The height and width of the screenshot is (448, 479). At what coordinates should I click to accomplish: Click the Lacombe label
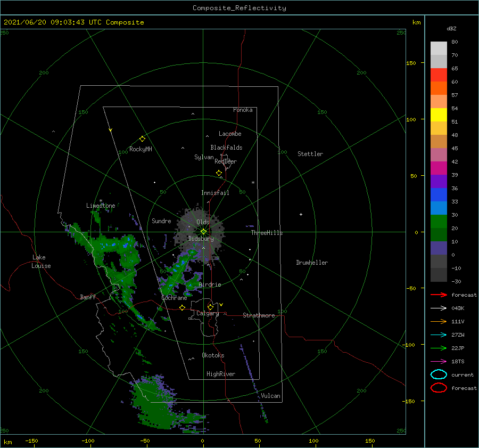(x=230, y=134)
